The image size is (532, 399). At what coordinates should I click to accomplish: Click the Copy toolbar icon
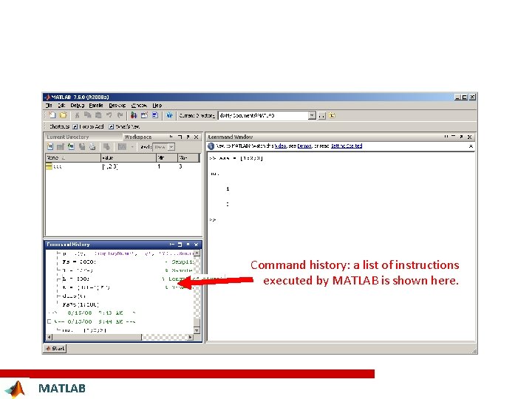[87, 115]
